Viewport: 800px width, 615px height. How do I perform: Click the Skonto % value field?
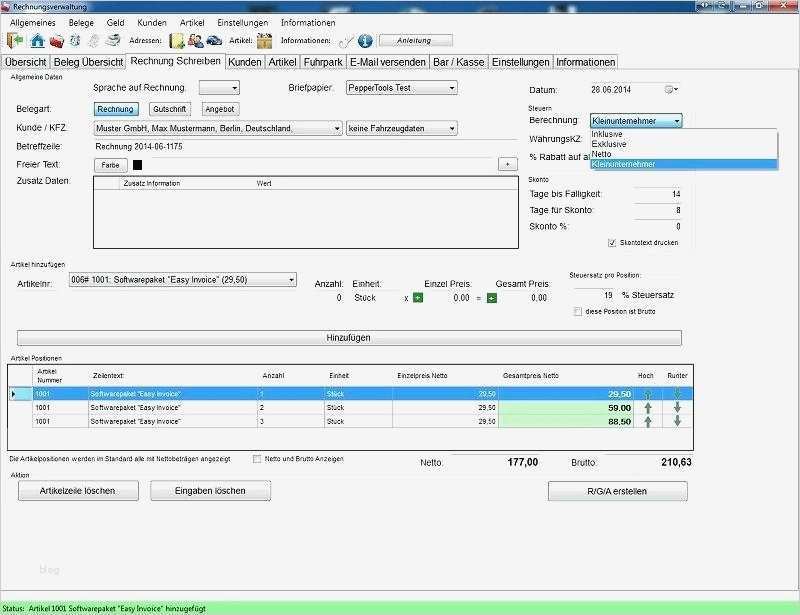[x=658, y=227]
